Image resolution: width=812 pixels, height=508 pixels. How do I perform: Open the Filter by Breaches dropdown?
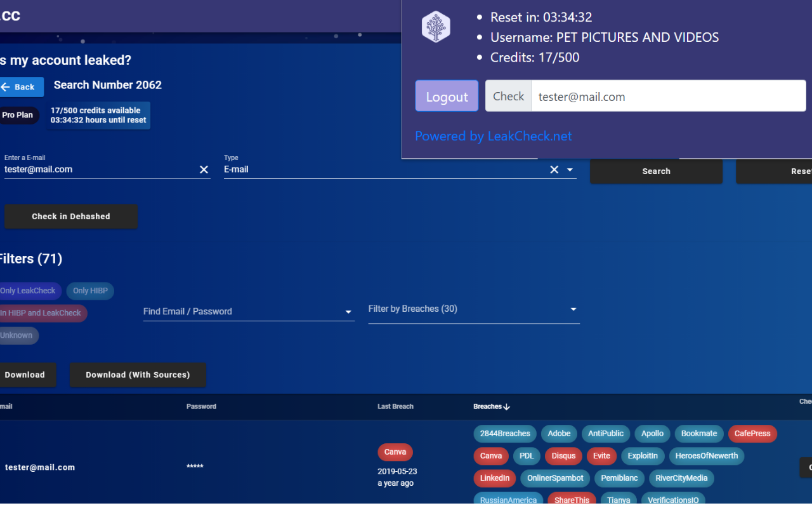(x=572, y=309)
